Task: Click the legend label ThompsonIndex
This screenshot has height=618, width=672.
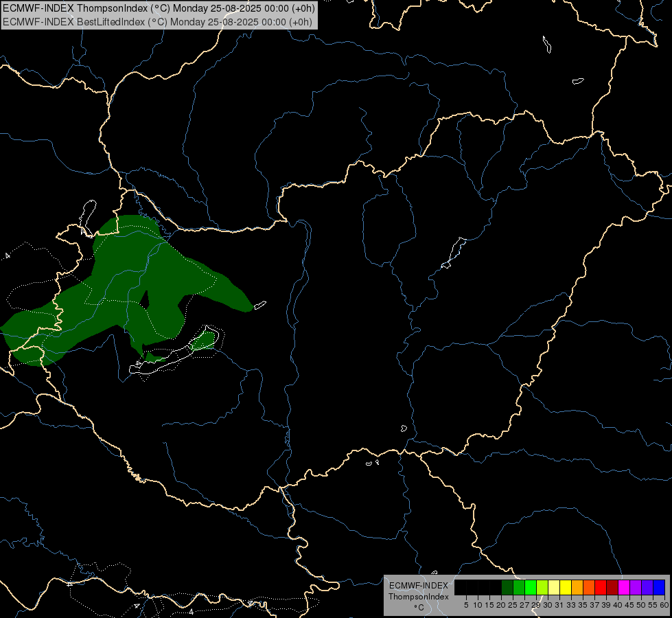Action: [x=419, y=597]
